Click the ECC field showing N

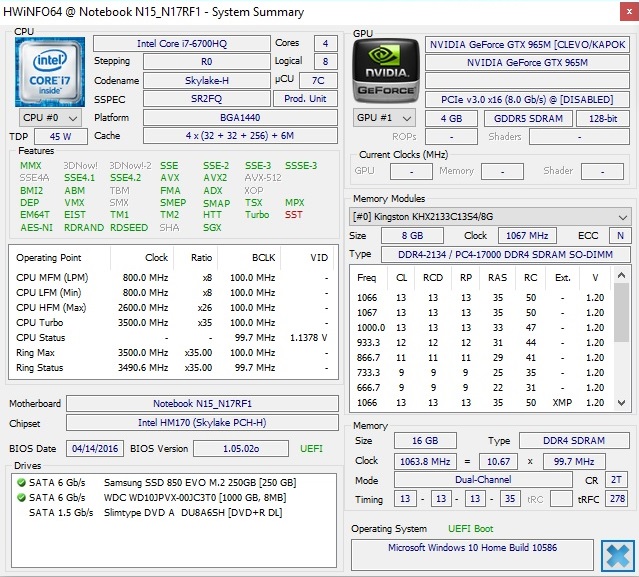pyautogui.click(x=620, y=236)
